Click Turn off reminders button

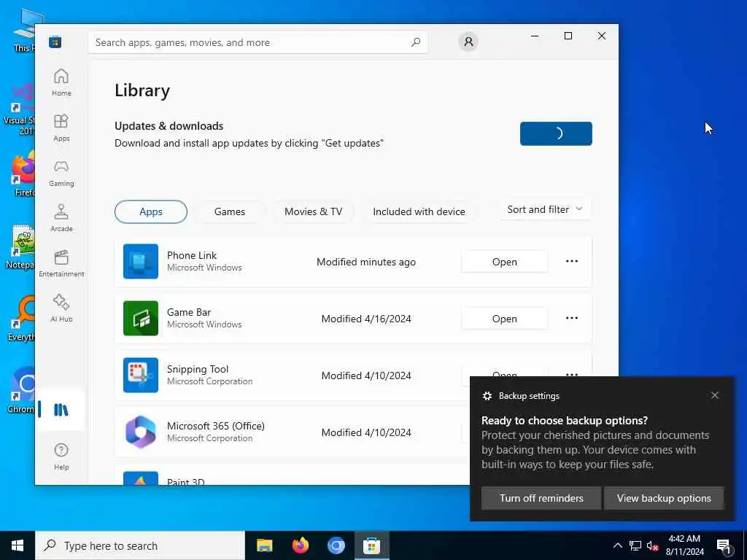(541, 498)
